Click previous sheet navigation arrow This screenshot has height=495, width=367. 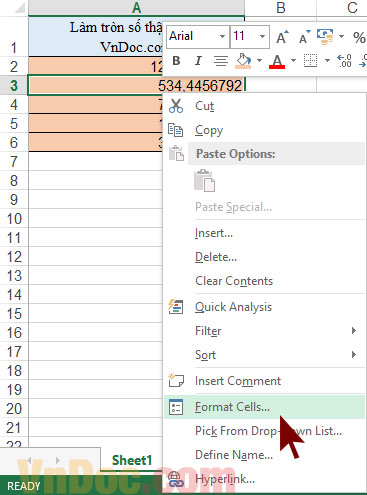tap(29, 460)
